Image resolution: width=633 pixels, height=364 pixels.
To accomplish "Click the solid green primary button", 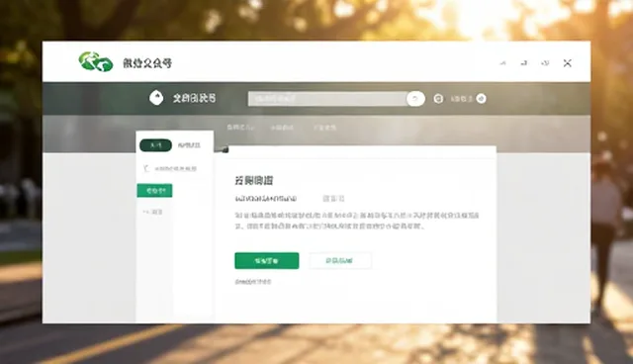I will point(267,261).
